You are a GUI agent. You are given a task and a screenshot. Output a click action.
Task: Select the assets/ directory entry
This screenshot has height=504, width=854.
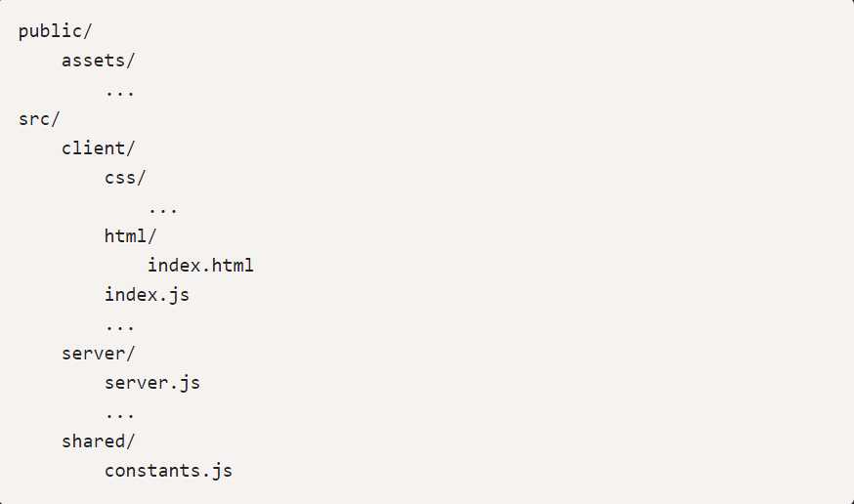tap(98, 60)
